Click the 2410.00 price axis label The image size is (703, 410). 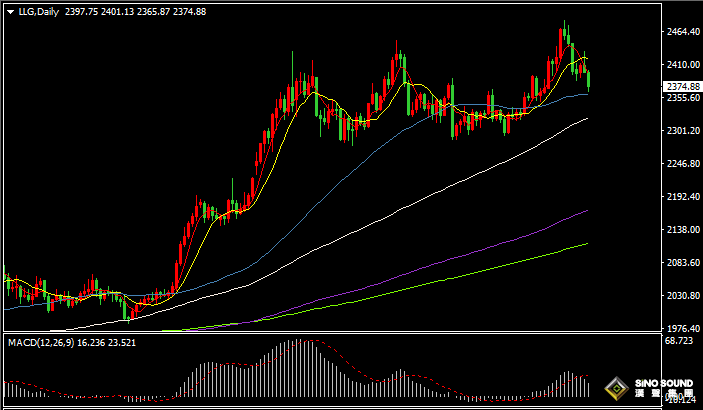[681, 66]
